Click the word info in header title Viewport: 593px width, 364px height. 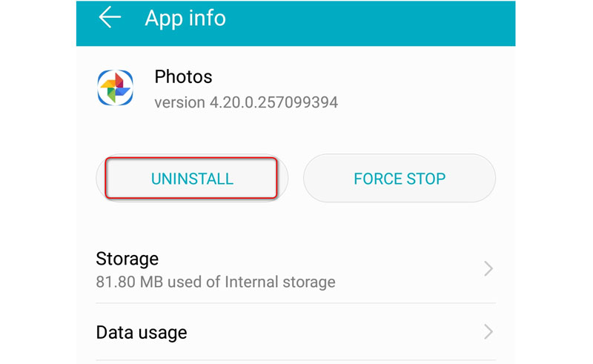[207, 18]
